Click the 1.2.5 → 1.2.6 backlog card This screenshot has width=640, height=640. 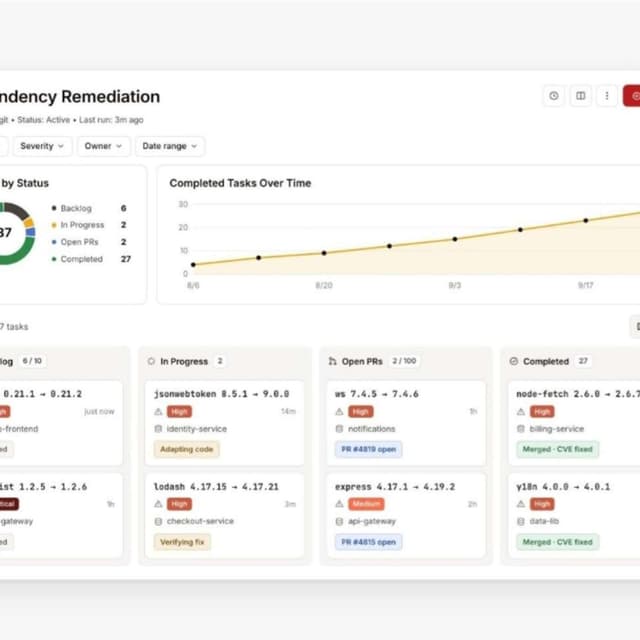(x=61, y=516)
